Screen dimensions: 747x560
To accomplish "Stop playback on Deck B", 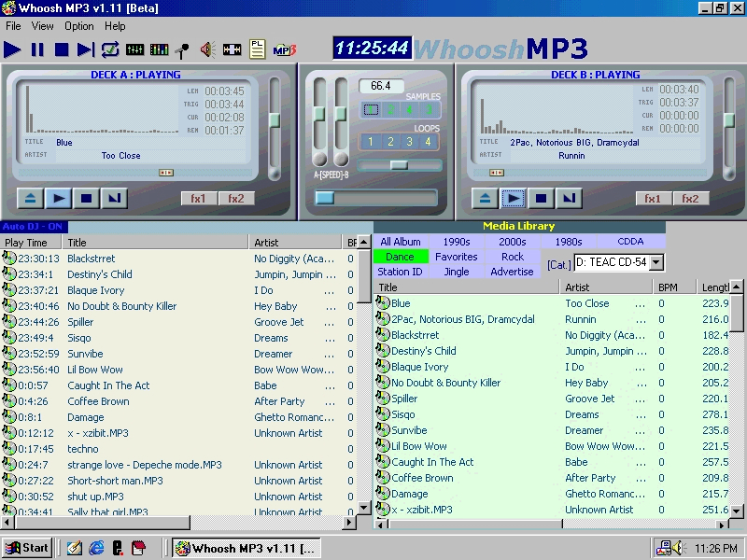I will tap(541, 198).
